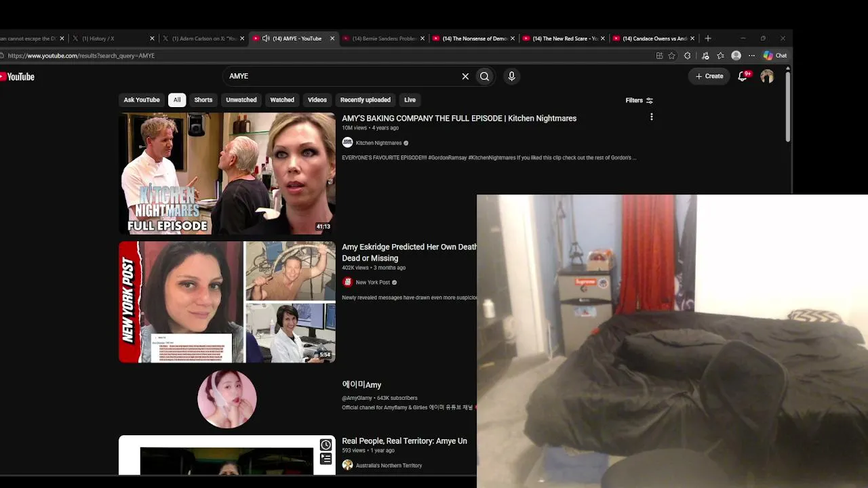This screenshot has width=868, height=488.
Task: Close the Bernie Sanders tab
Action: pos(422,39)
